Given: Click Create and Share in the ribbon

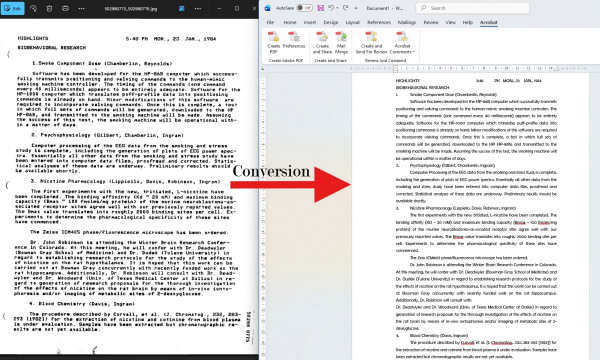Looking at the screenshot, I should click(322, 43).
